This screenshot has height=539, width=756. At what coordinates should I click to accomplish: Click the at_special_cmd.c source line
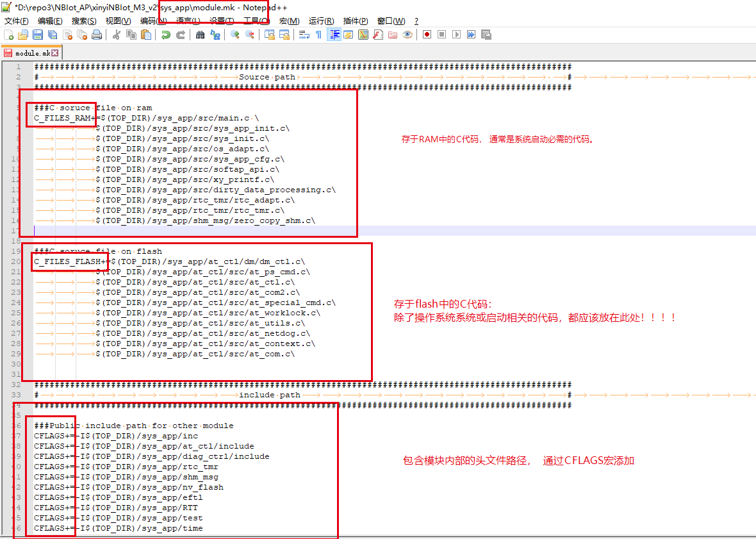pos(215,303)
